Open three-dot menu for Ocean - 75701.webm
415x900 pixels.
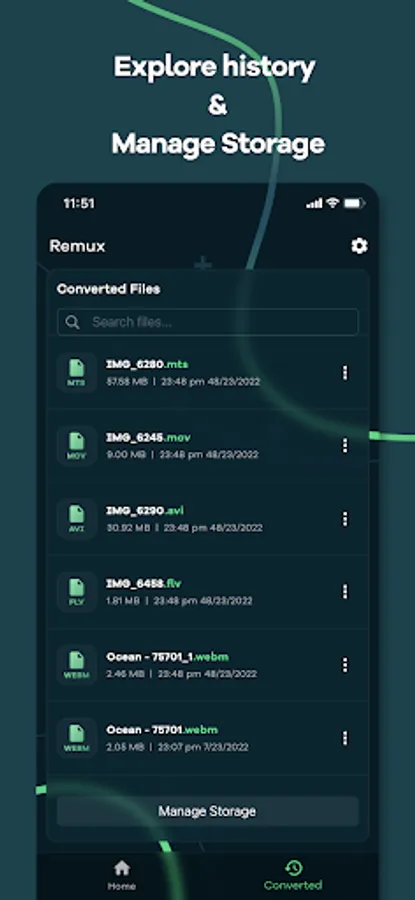click(x=345, y=738)
